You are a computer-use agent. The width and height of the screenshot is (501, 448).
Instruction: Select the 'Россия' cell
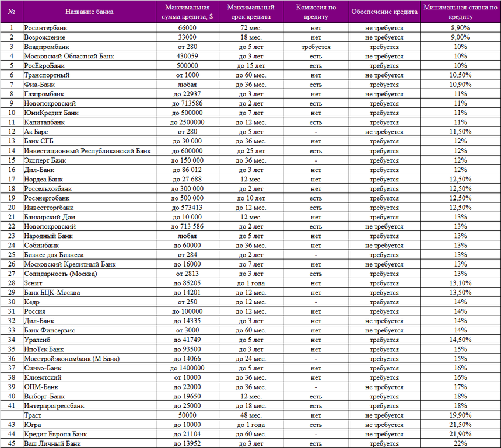(x=89, y=311)
